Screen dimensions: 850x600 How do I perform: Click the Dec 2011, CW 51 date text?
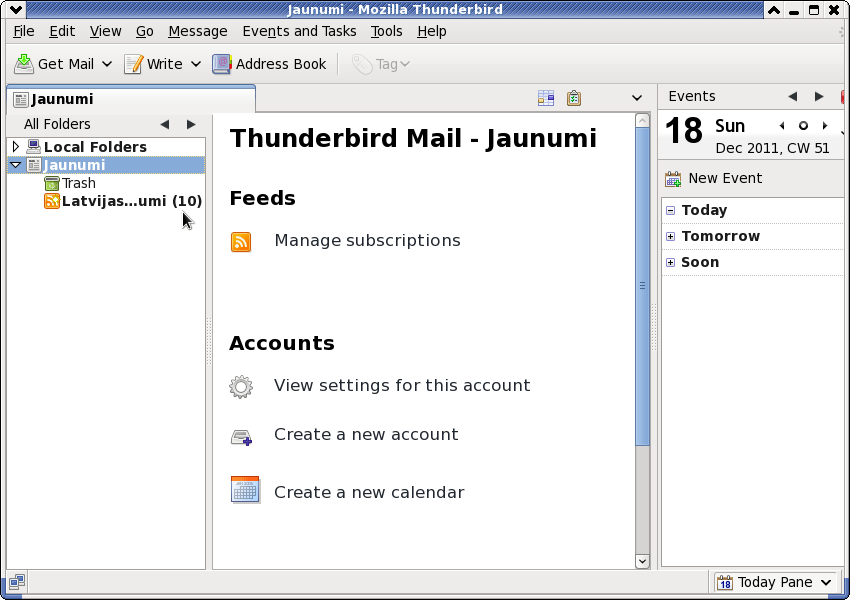point(772,149)
